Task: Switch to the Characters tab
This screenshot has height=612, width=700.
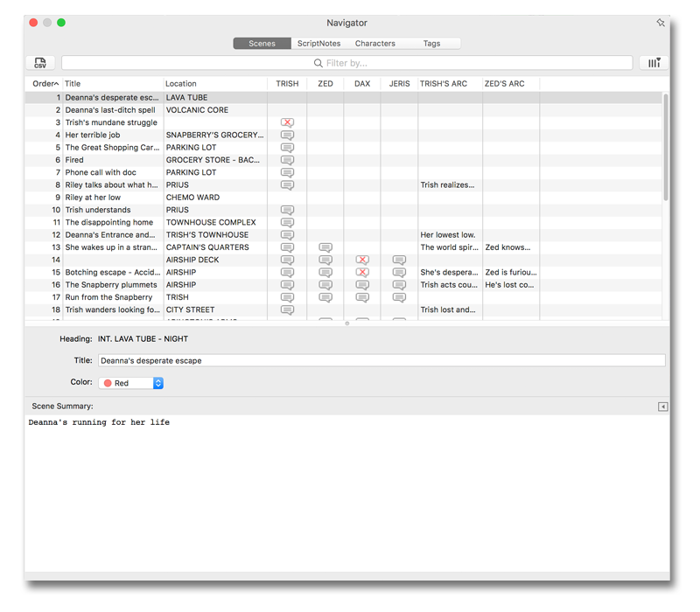Action: [x=374, y=43]
